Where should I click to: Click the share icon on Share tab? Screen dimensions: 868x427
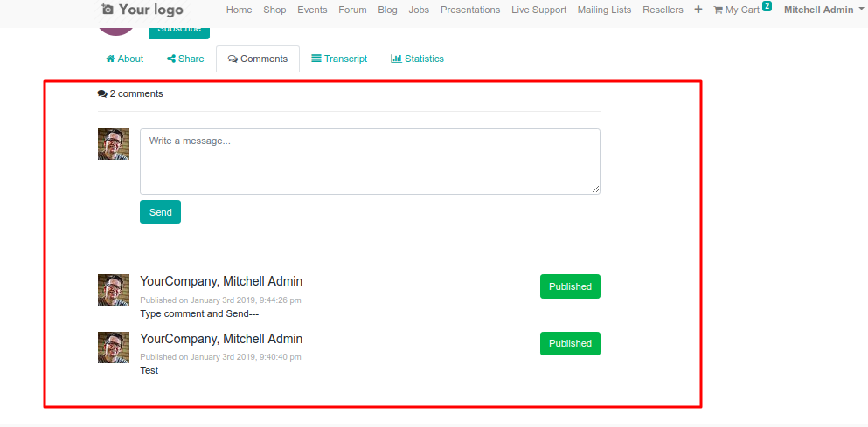171,59
